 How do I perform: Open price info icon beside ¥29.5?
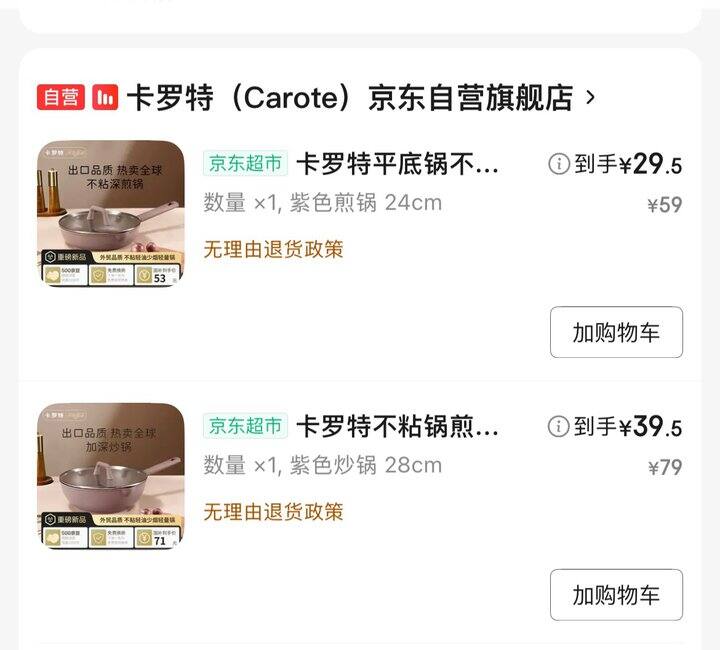[x=559, y=164]
